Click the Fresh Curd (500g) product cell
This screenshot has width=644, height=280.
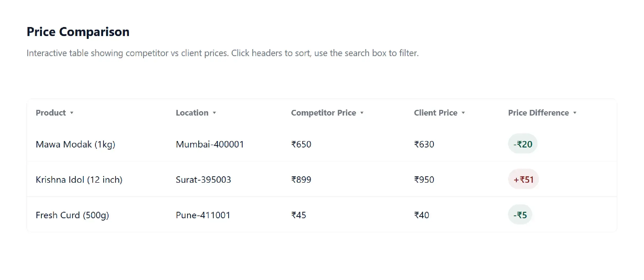pos(72,215)
